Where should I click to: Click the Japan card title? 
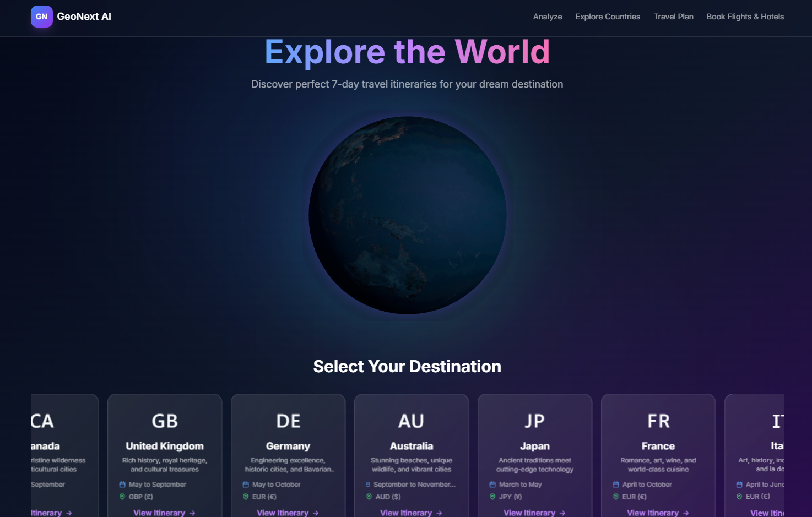point(535,446)
